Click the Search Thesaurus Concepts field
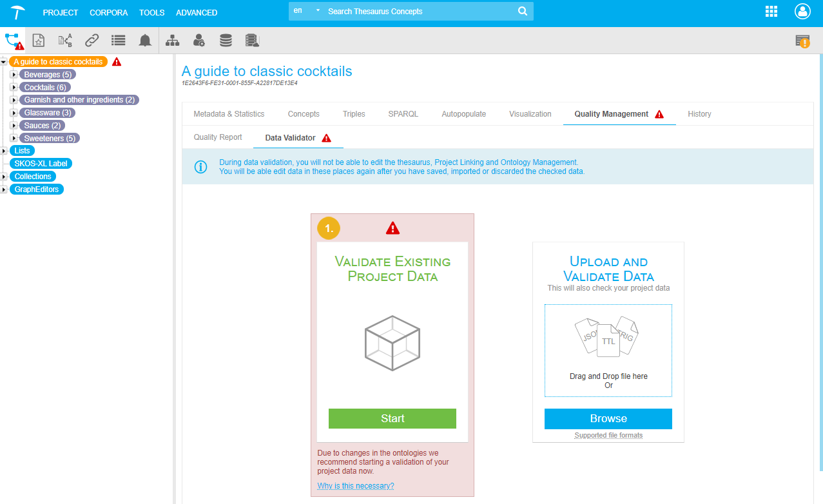823x504 pixels. 419,12
